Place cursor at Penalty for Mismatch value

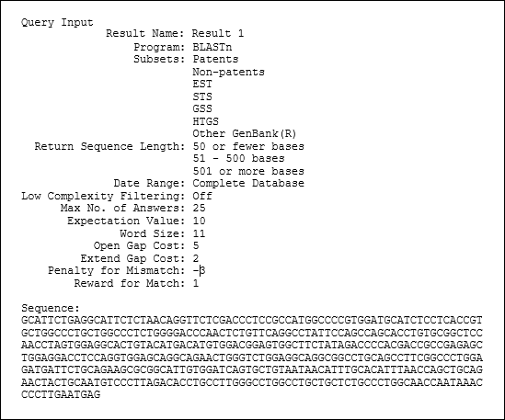(x=199, y=271)
